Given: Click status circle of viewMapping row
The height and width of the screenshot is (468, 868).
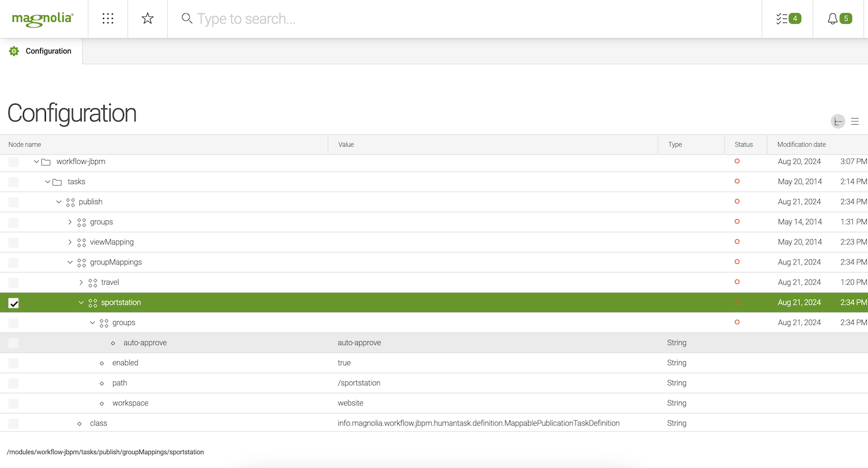Looking at the screenshot, I should [x=737, y=242].
